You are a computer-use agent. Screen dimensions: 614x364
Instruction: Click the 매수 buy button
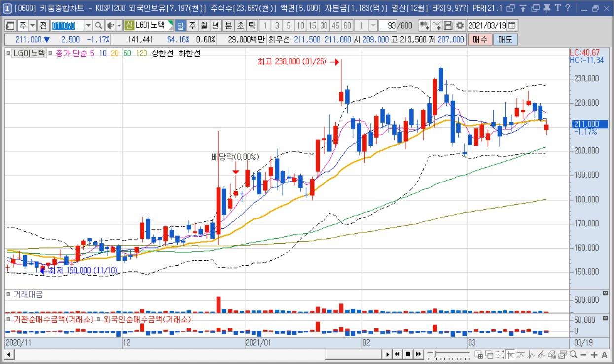click(x=480, y=39)
